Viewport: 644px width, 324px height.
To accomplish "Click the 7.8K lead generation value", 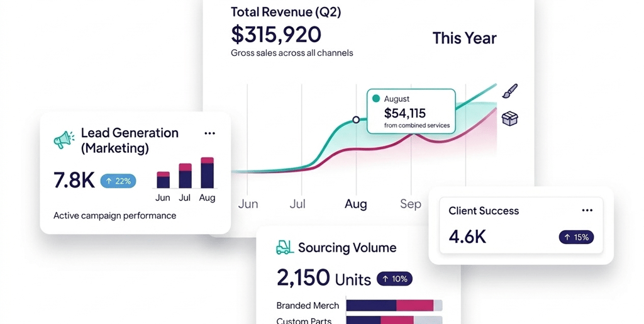I will tap(74, 181).
